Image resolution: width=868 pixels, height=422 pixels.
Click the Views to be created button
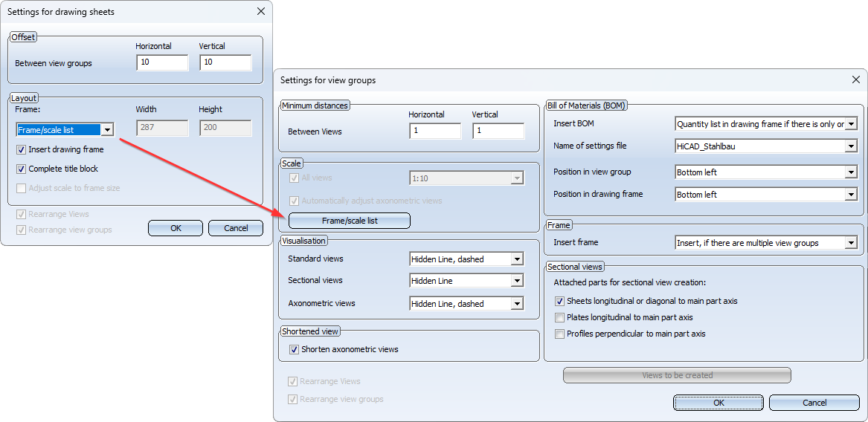tap(677, 375)
